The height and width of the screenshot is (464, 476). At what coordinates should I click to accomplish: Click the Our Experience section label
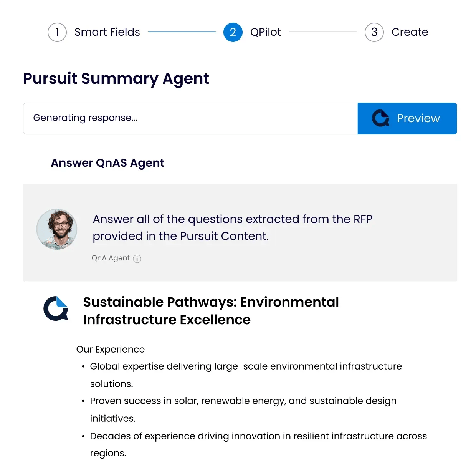tap(111, 349)
